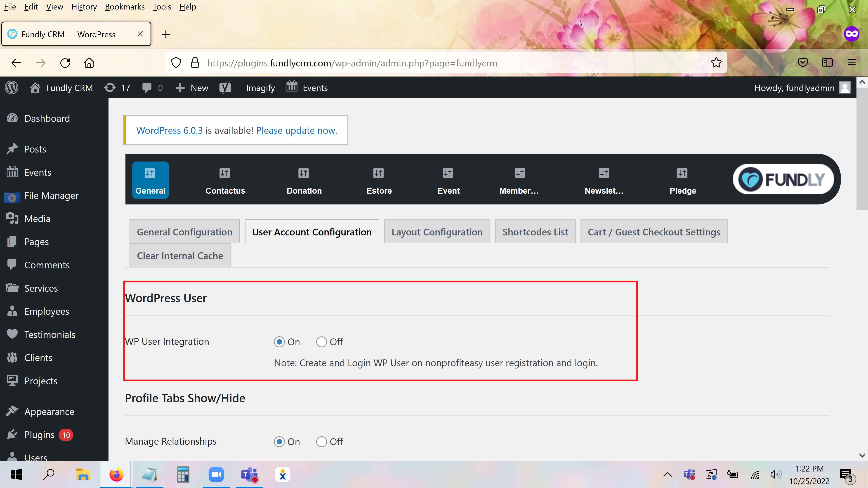Open File Explorer from the taskbar
This screenshot has width=868, height=488.
[x=83, y=475]
